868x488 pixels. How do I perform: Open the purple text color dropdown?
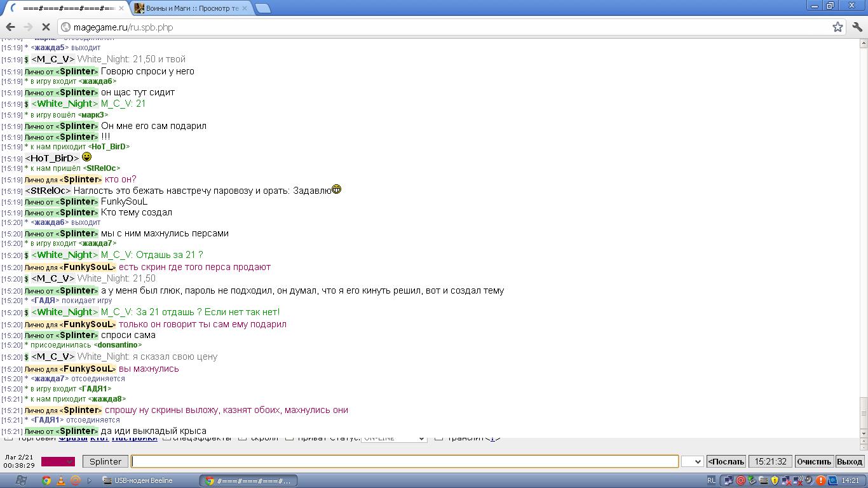pos(58,461)
